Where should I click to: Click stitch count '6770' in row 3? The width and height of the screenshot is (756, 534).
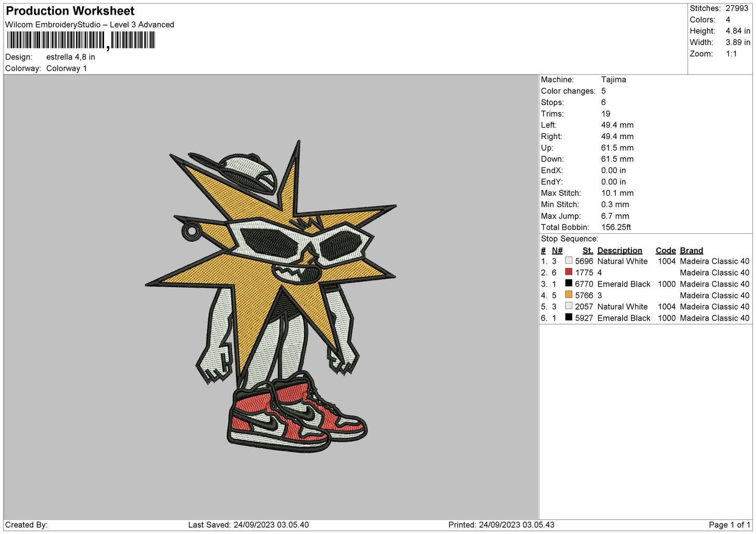click(x=584, y=284)
